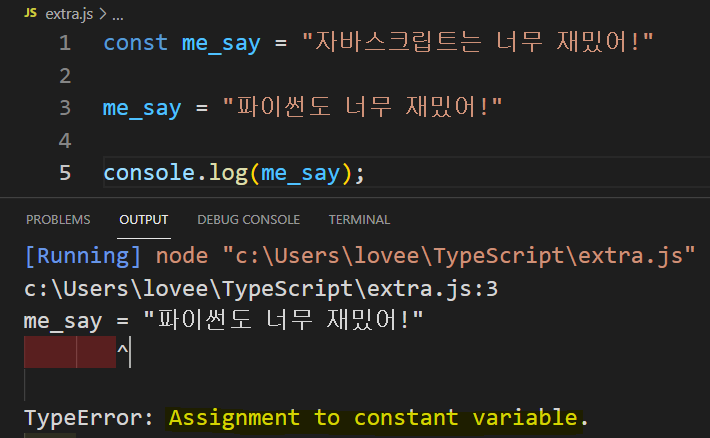
Task: Click line number 4 in the gutter
Action: coord(65,140)
